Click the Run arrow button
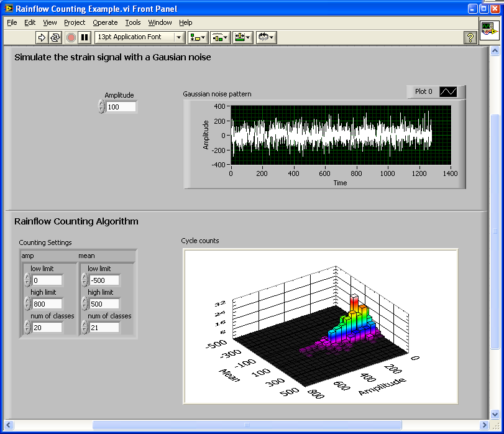The width and height of the screenshot is (504, 434). pos(42,37)
